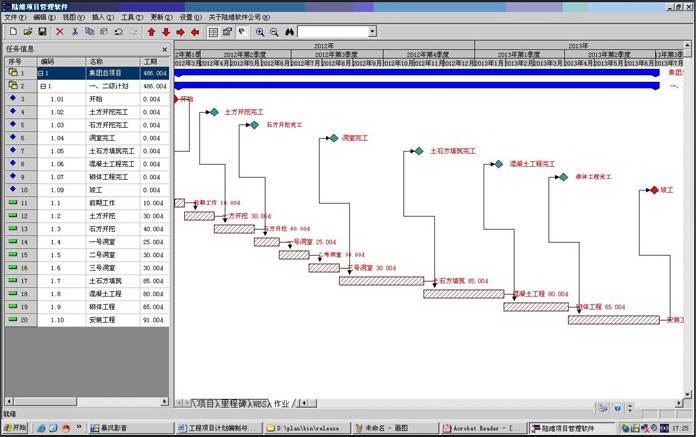696x437 pixels.
Task: Click the red X delete icon
Action: click(x=60, y=31)
